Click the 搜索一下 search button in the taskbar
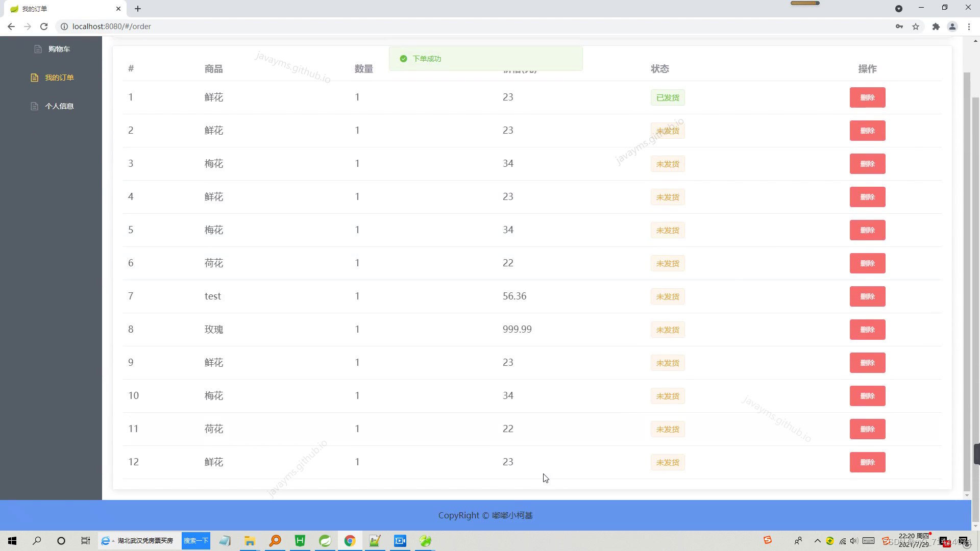This screenshot has height=551, width=980. click(196, 541)
